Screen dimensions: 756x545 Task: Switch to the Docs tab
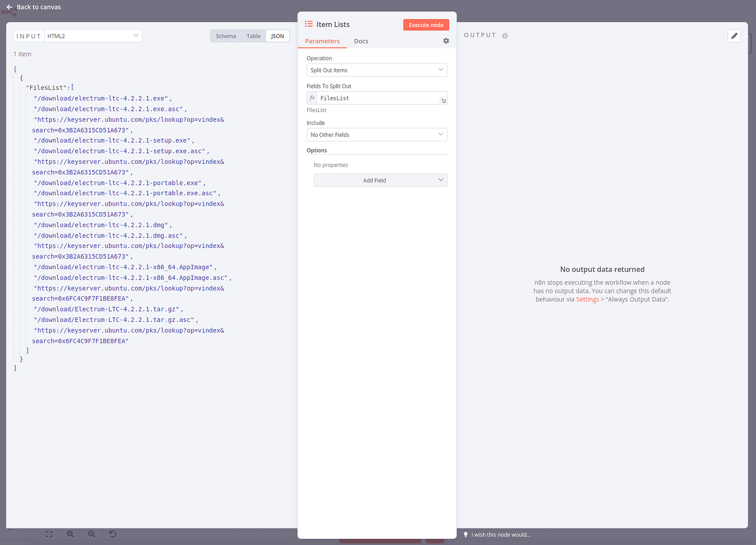[x=361, y=41]
